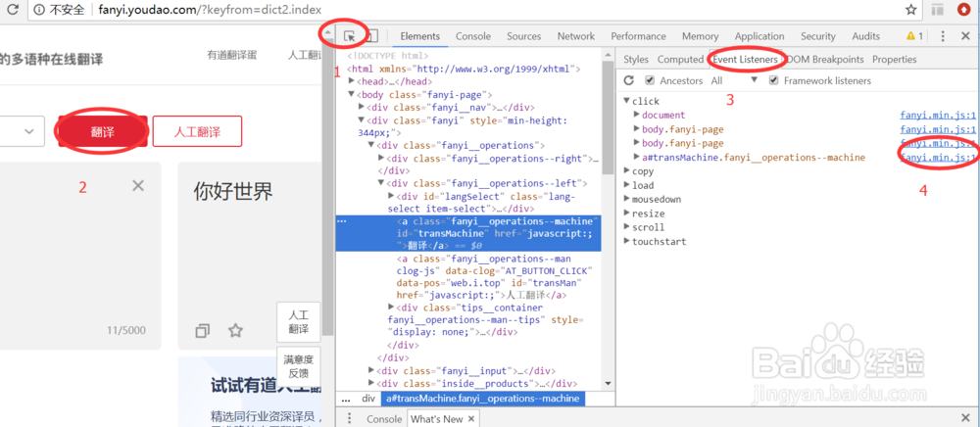Toggle the Ancestors checkbox
This screenshot has height=427, width=980.
[x=650, y=80]
